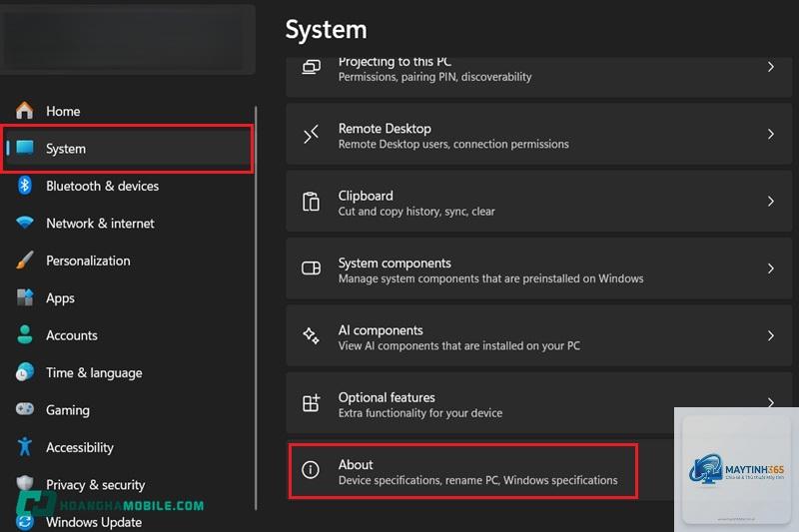The height and width of the screenshot is (532, 799).
Task: Open Clipboard via its chevron arrow
Action: click(x=771, y=201)
